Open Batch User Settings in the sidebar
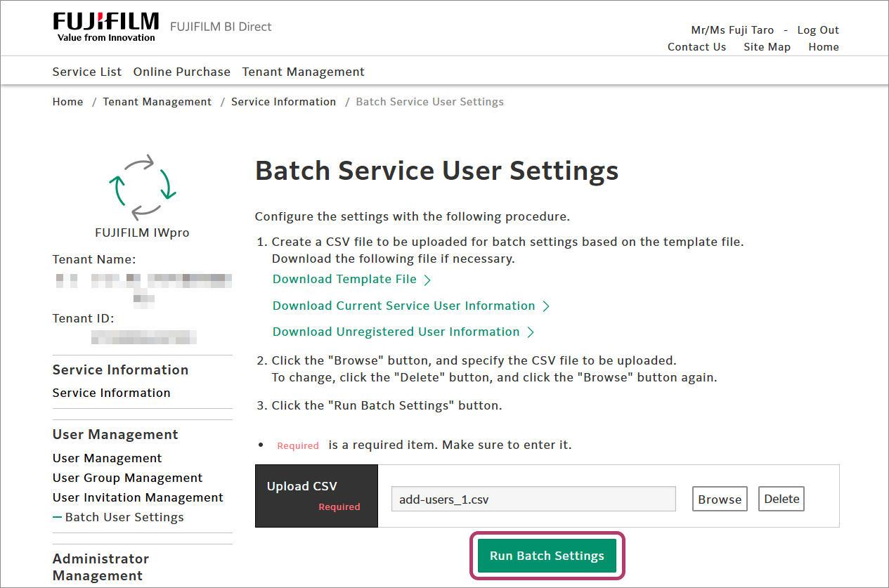This screenshot has height=588, width=889. (124, 517)
